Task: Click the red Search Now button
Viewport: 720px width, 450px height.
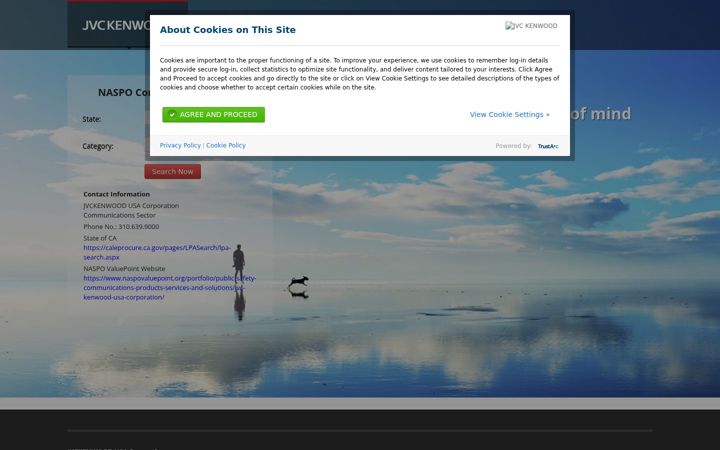Action: 173,172
